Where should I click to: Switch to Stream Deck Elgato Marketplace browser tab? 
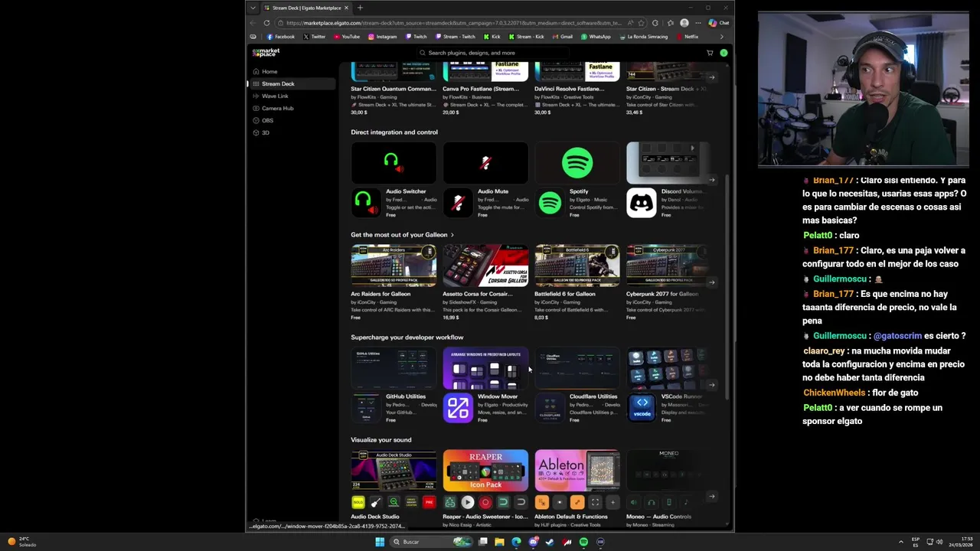(x=306, y=8)
